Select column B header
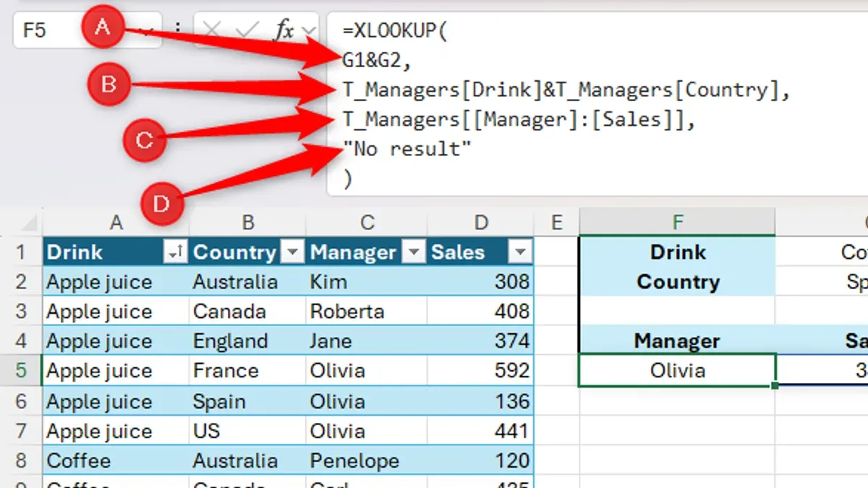Screen dimensions: 868x488 pos(247,223)
